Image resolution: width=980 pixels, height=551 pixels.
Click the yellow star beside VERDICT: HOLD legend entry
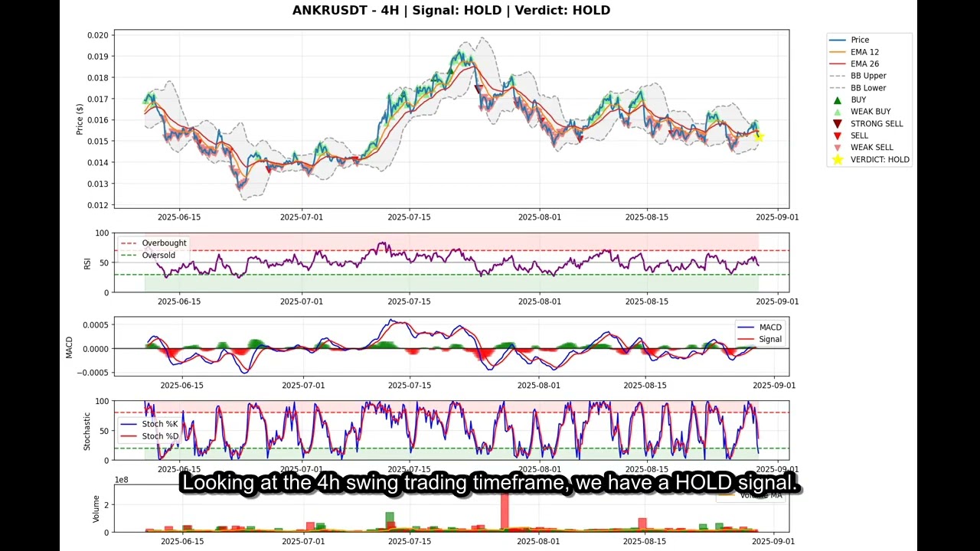[838, 159]
